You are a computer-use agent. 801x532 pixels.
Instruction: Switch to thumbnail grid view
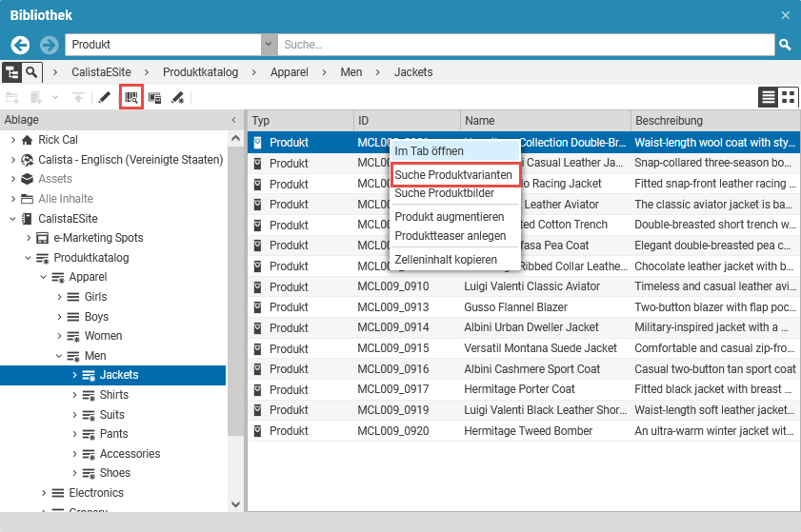(x=788, y=97)
